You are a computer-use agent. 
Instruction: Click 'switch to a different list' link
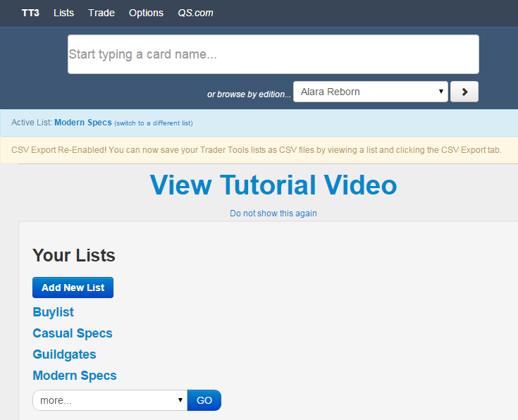(153, 123)
